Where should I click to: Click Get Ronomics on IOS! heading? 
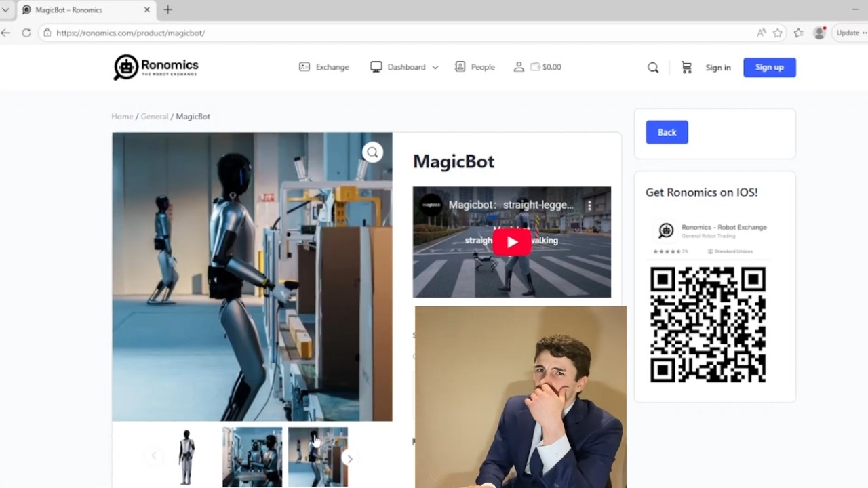pos(702,192)
